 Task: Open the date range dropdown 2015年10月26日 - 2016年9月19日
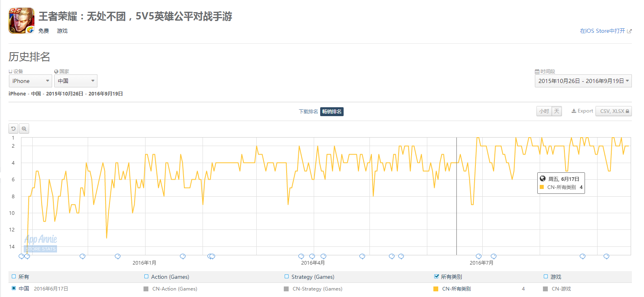(x=583, y=81)
